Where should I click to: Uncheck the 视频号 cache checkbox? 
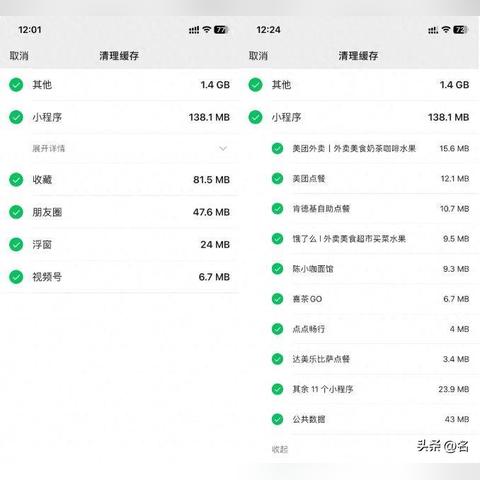coord(16,277)
